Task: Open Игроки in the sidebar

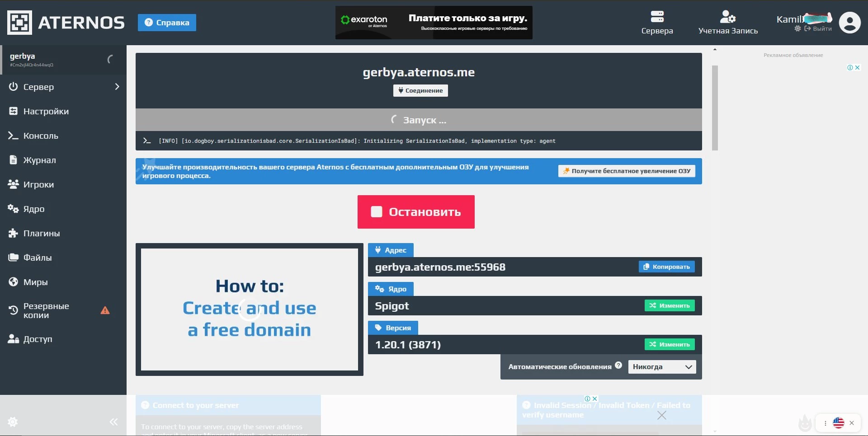Action: click(x=63, y=184)
